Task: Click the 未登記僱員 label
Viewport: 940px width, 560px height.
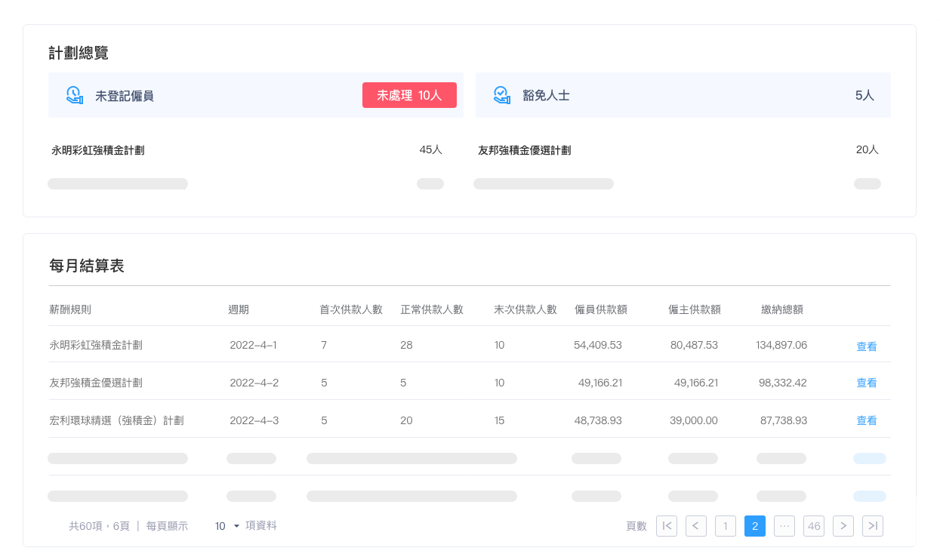Action: pos(125,96)
